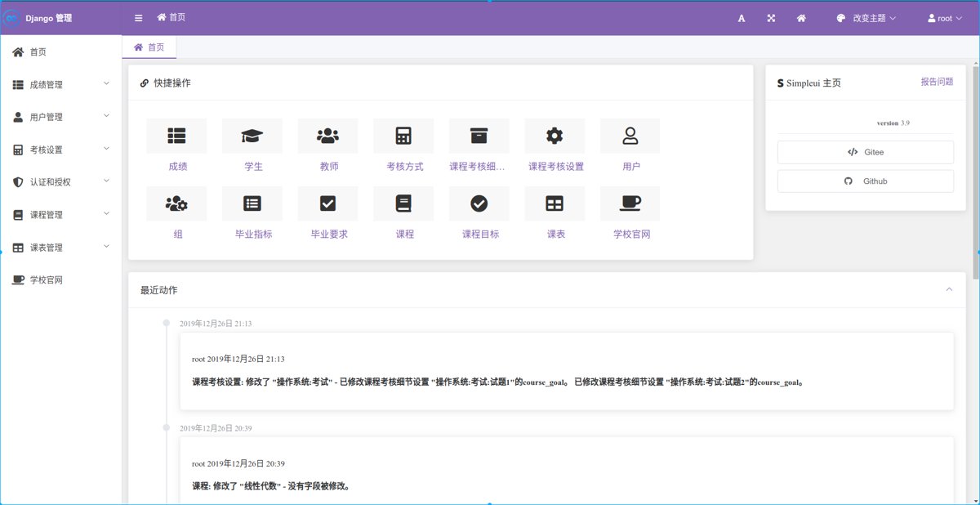980x505 pixels.
Task: Open the 改变主题 theme dropdown
Action: click(x=866, y=18)
